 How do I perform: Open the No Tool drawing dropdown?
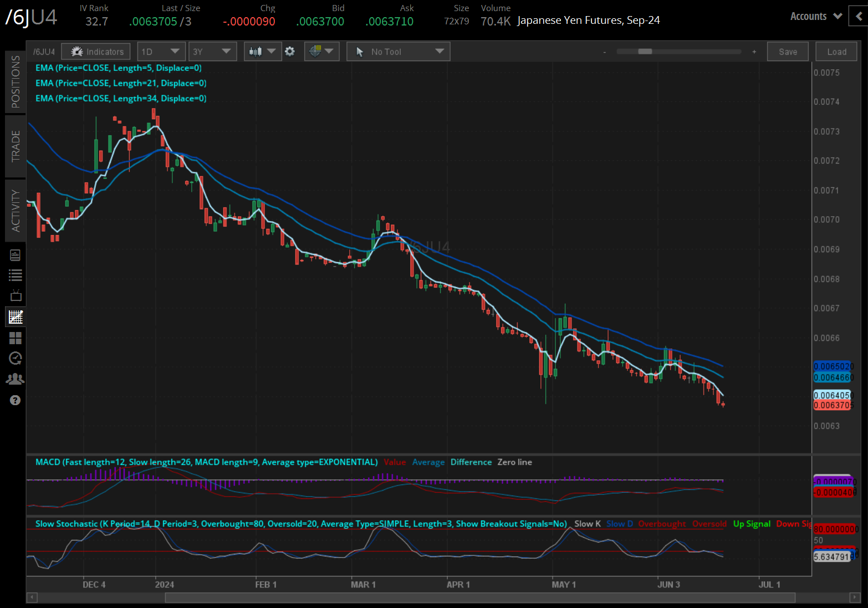(x=398, y=52)
